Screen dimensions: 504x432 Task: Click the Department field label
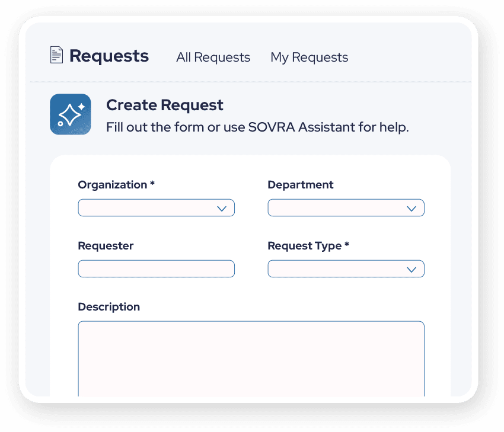[x=300, y=185]
